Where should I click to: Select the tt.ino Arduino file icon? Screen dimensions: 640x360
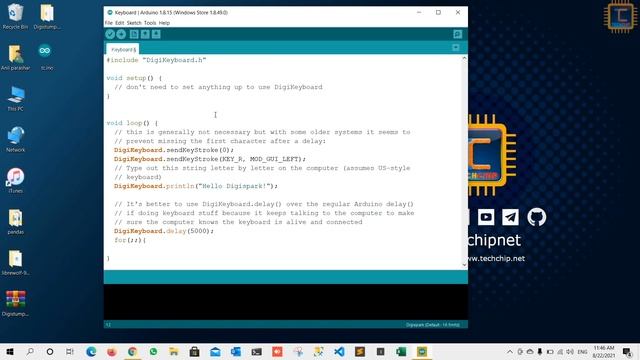pos(46,58)
